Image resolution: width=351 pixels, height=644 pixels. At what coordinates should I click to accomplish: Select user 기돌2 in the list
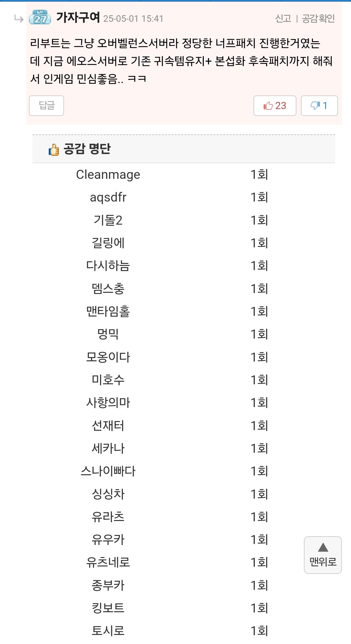click(108, 220)
